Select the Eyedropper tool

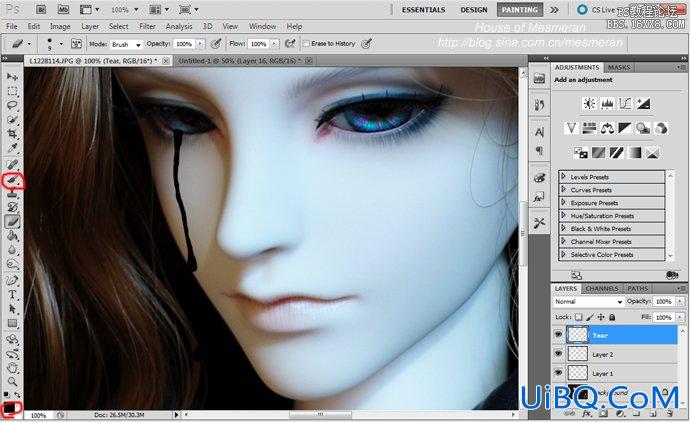[x=12, y=148]
